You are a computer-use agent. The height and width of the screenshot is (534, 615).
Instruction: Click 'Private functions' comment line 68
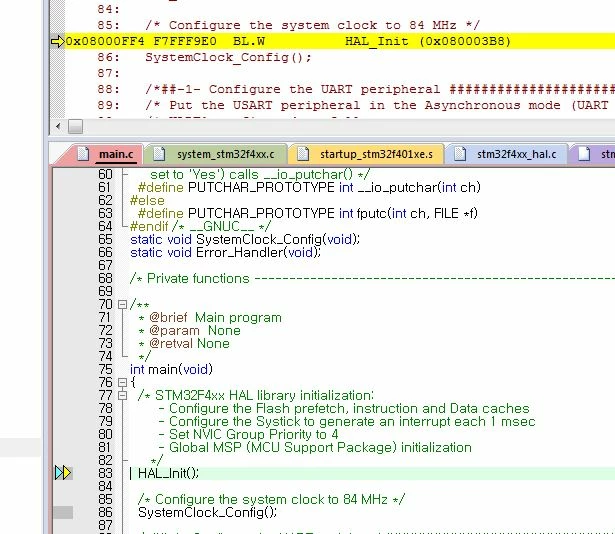(x=198, y=278)
